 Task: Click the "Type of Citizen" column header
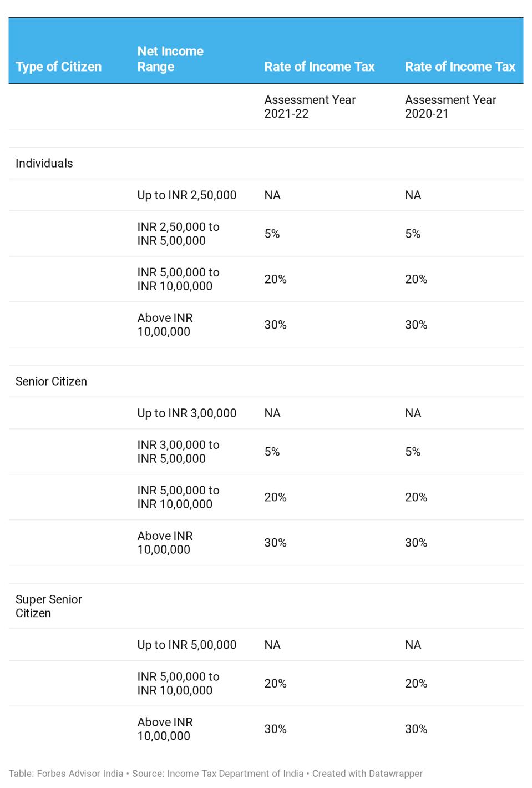(58, 67)
